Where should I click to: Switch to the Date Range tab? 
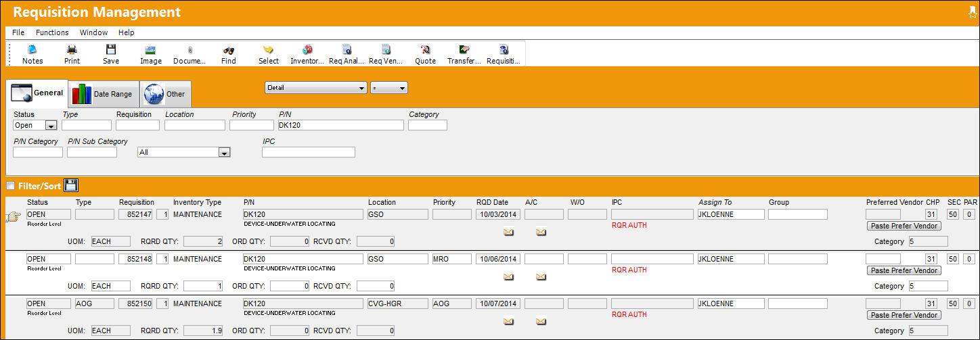coord(103,94)
